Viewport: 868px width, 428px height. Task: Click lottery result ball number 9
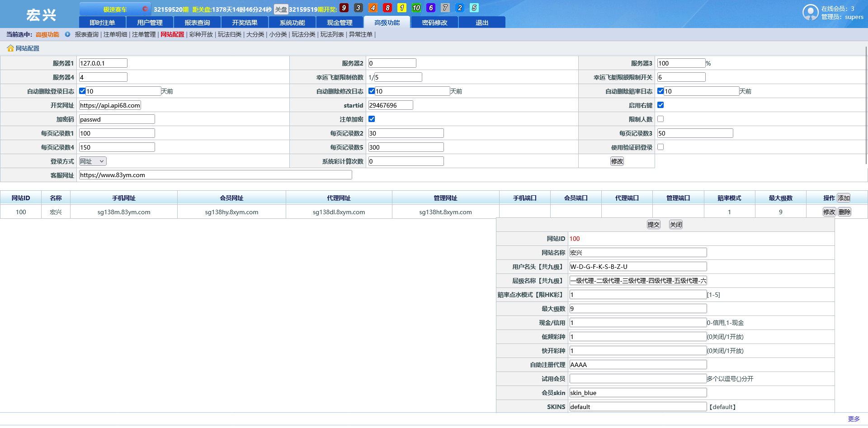(x=344, y=8)
